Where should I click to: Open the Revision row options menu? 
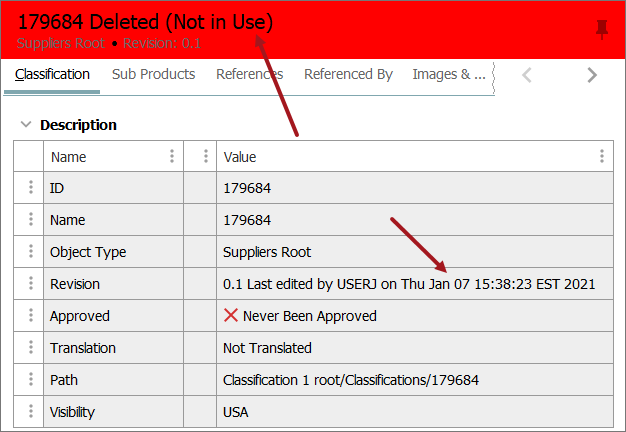click(x=31, y=284)
